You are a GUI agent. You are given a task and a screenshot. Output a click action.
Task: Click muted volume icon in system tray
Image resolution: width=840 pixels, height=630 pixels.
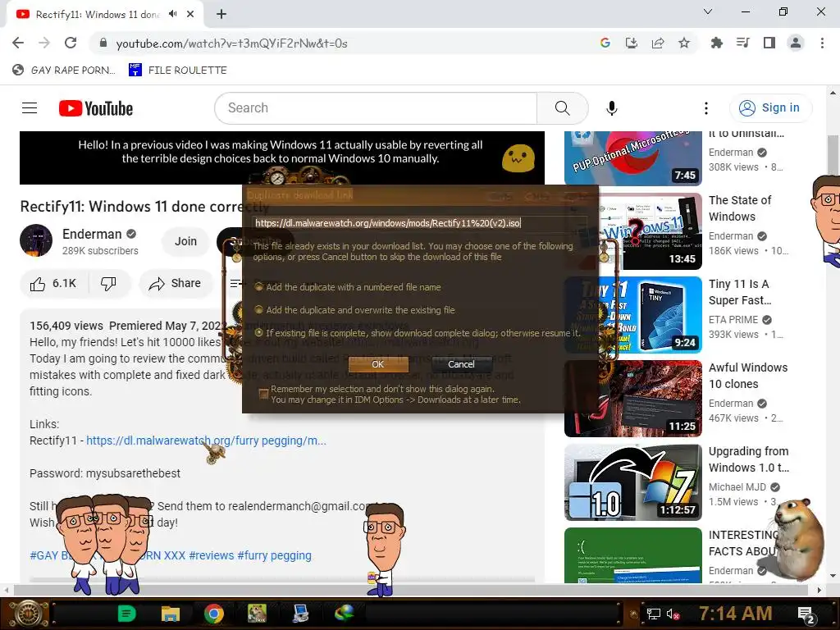pos(673,614)
